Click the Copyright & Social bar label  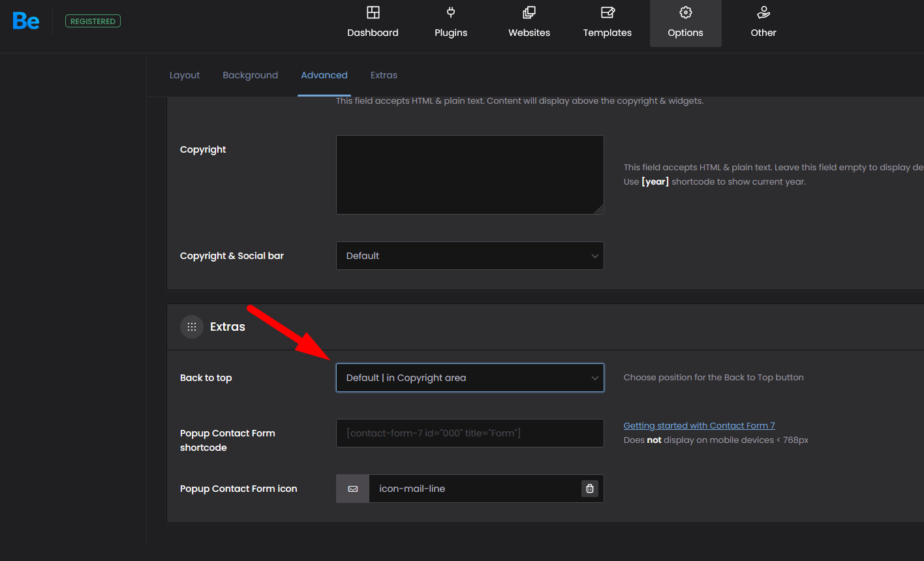click(232, 256)
